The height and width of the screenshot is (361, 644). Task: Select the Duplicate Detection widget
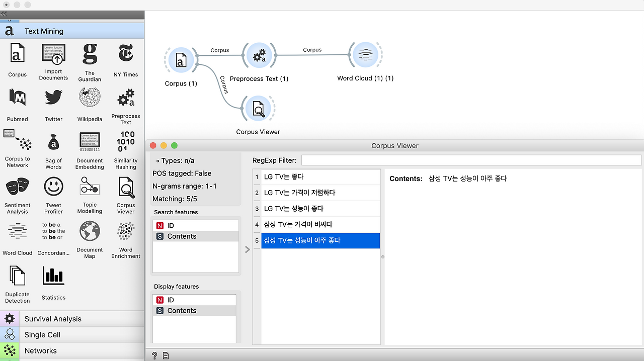[x=17, y=284]
